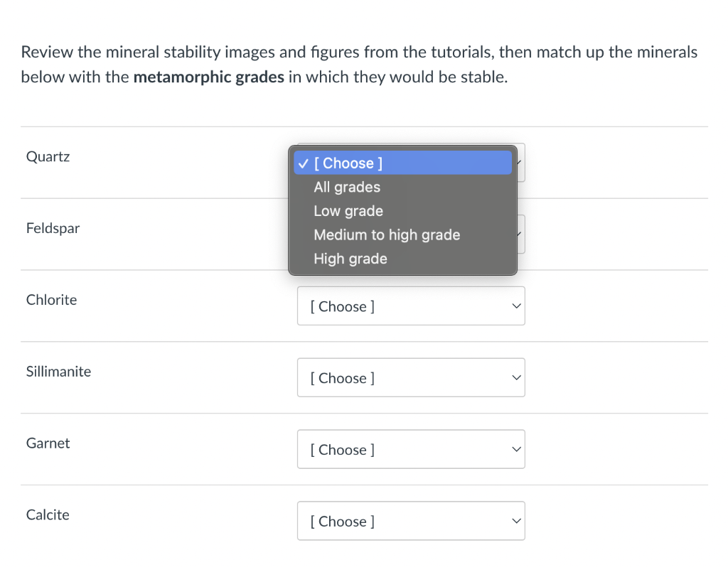This screenshot has height=567, width=728.
Task: Click the Quartz dropdown's visible right edge
Action: pyautogui.click(x=521, y=163)
